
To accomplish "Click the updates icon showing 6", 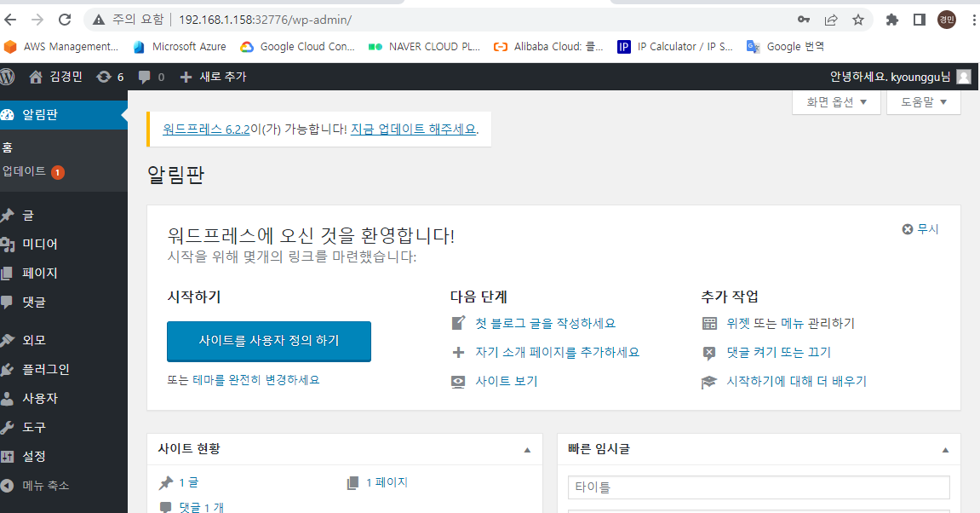I will tap(110, 77).
